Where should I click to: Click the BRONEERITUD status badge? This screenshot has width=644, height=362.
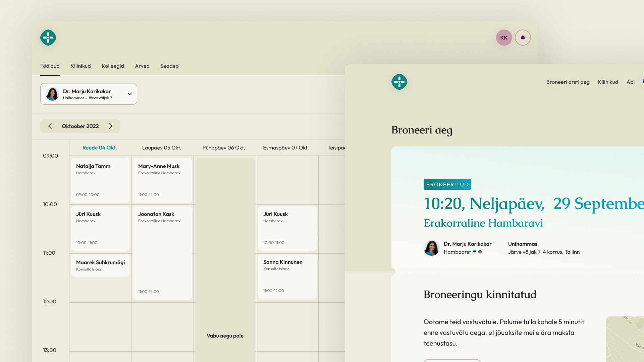point(447,184)
